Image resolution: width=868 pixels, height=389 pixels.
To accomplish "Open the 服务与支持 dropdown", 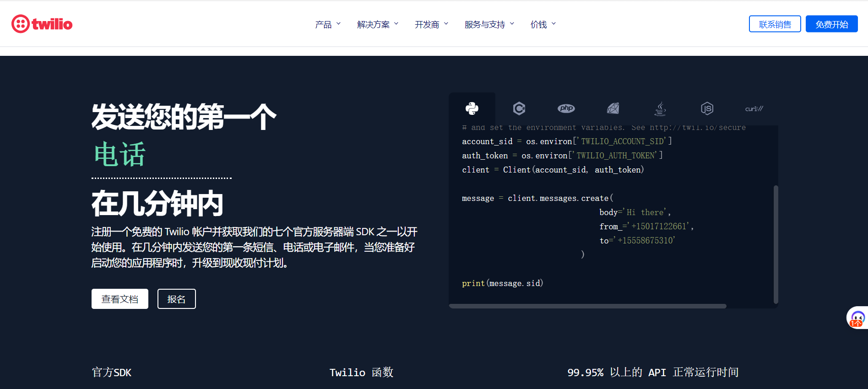I will (489, 24).
